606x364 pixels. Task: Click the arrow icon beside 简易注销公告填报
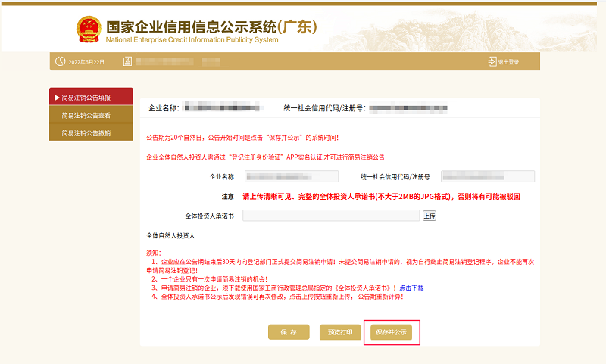click(57, 98)
